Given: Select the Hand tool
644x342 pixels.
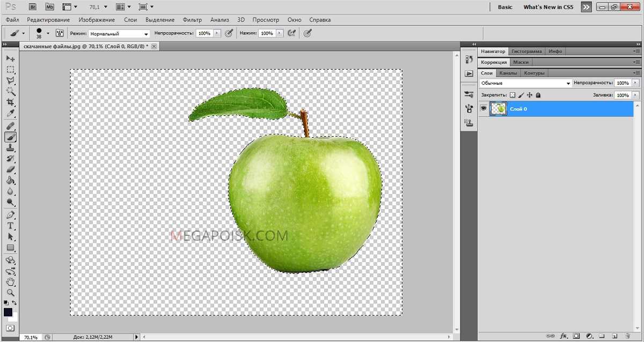Looking at the screenshot, I should (x=10, y=282).
